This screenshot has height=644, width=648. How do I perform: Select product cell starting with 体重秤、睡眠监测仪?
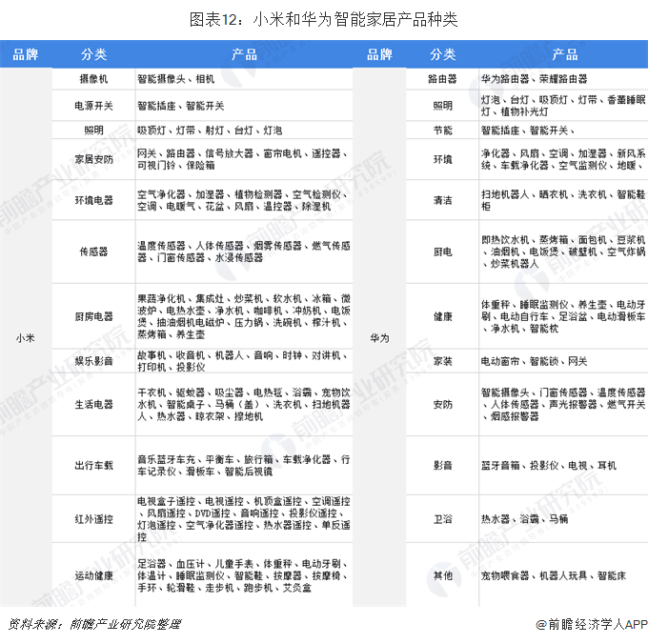[563, 316]
